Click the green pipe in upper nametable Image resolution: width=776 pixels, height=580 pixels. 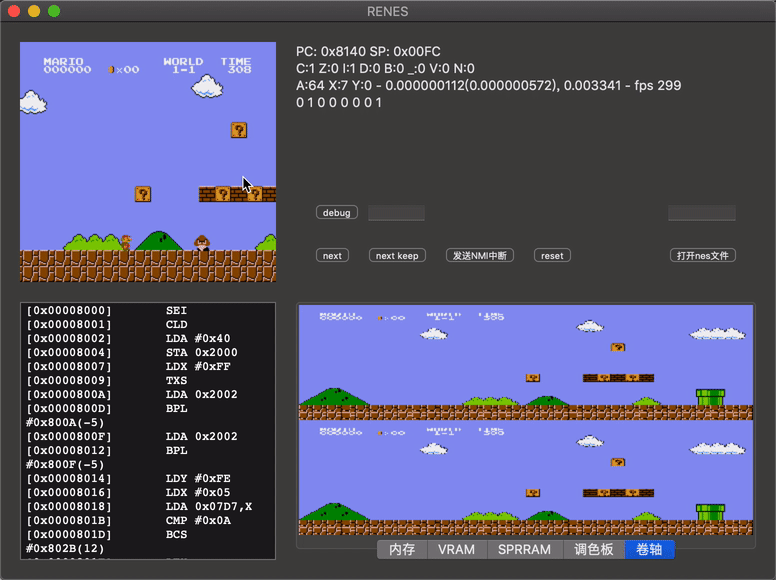(x=710, y=397)
